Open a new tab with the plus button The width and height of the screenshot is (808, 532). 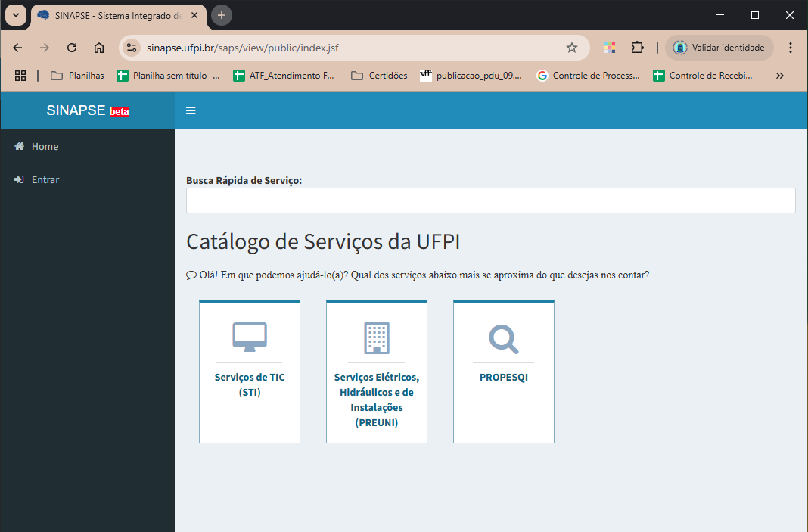pos(222,15)
